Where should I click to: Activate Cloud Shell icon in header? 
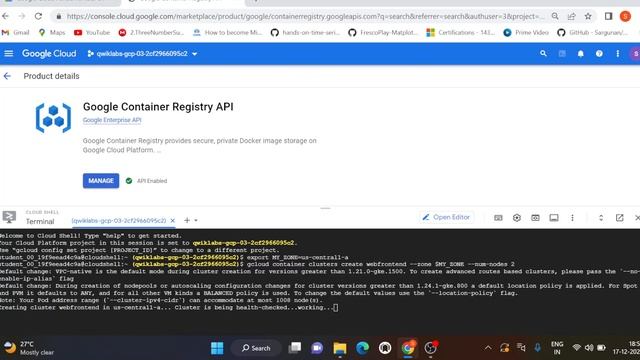562,53
